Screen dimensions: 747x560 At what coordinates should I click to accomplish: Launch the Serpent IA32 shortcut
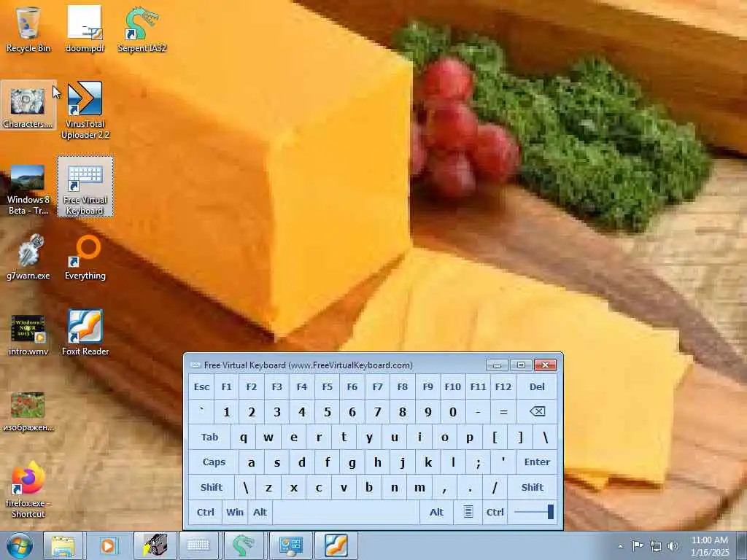coord(142,29)
